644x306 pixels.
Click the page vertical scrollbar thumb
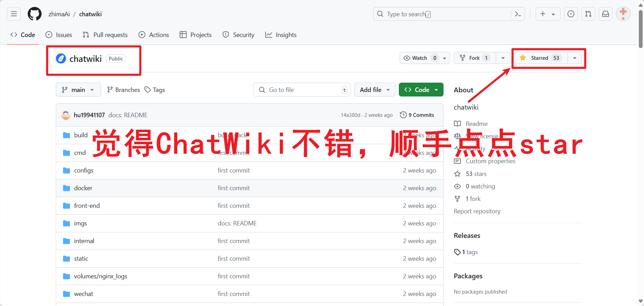coord(641,29)
